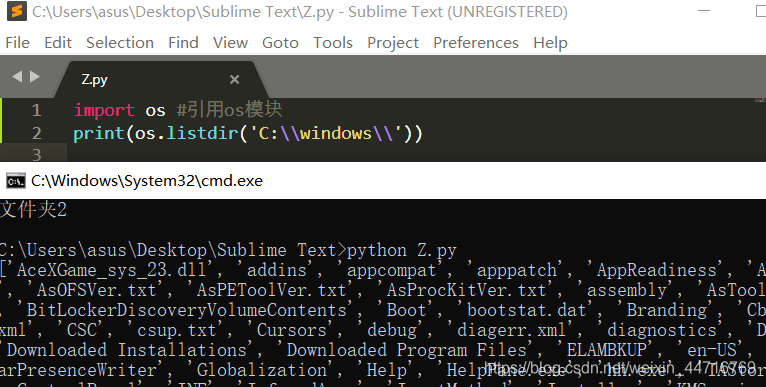Open the Goto menu
The width and height of the screenshot is (766, 387).
280,43
